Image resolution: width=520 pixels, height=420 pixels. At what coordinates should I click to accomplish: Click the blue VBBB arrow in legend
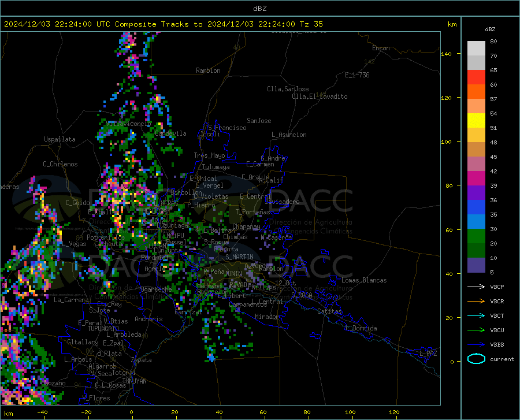tap(476, 345)
